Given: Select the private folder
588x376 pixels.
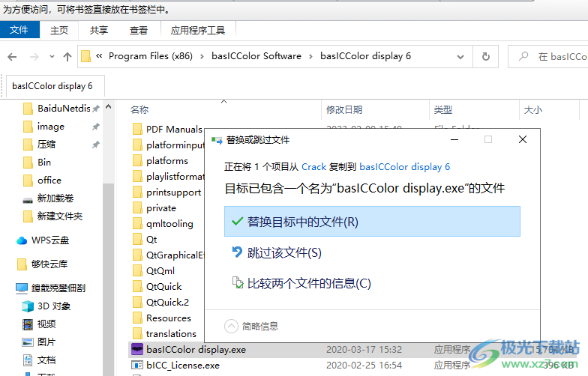Looking at the screenshot, I should pos(160,208).
